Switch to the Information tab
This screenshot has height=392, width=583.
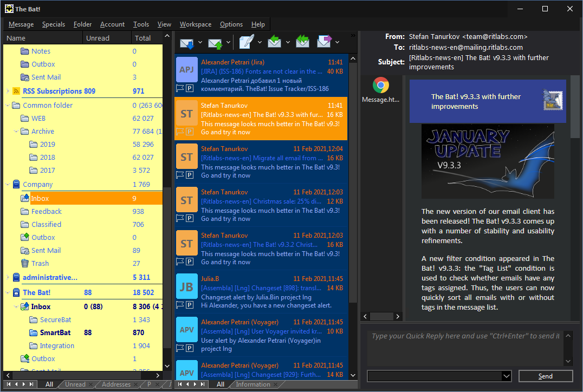(253, 384)
